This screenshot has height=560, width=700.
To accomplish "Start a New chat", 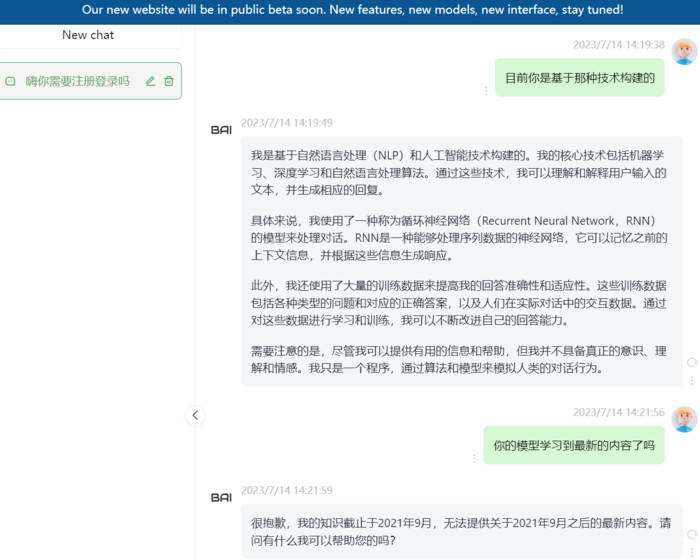I will pyautogui.click(x=88, y=35).
